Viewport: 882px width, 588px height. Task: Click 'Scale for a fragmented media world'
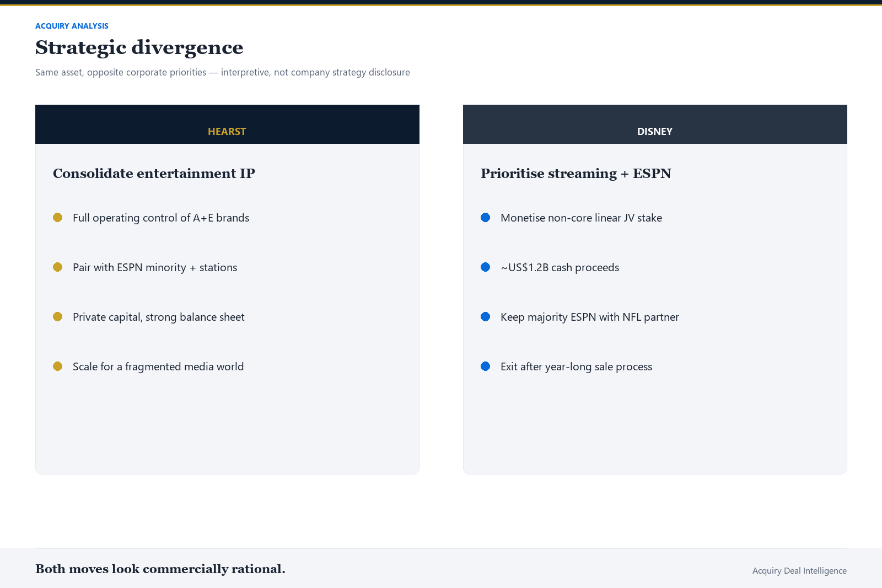point(158,366)
